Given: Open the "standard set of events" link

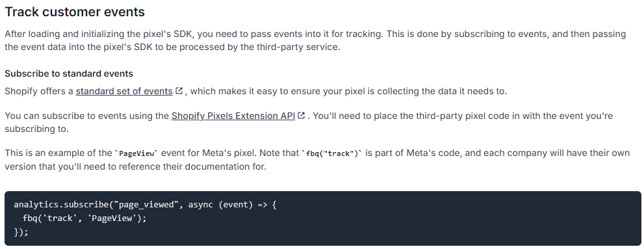Looking at the screenshot, I should (124, 91).
